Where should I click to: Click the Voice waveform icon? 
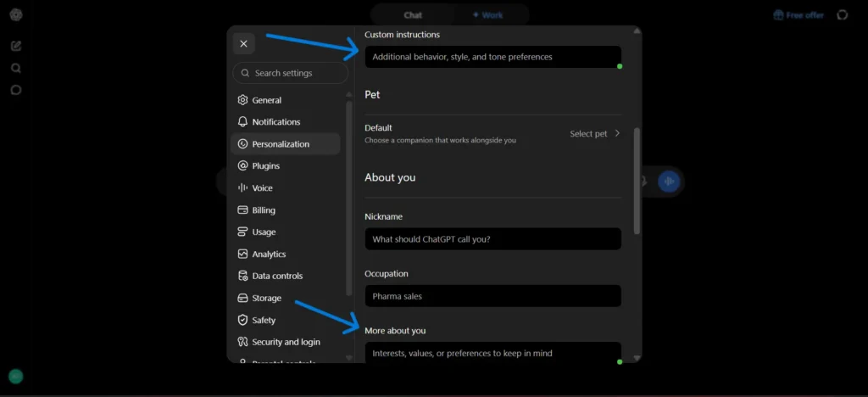(x=242, y=188)
